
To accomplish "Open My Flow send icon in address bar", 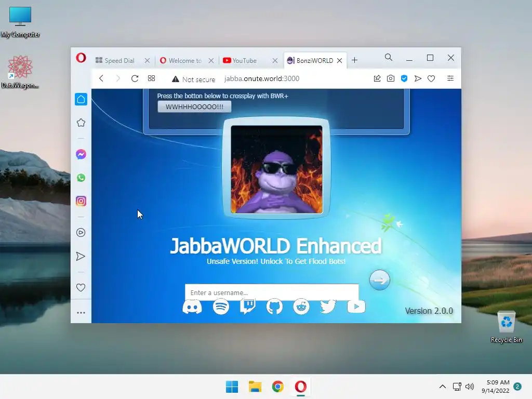I will (418, 78).
